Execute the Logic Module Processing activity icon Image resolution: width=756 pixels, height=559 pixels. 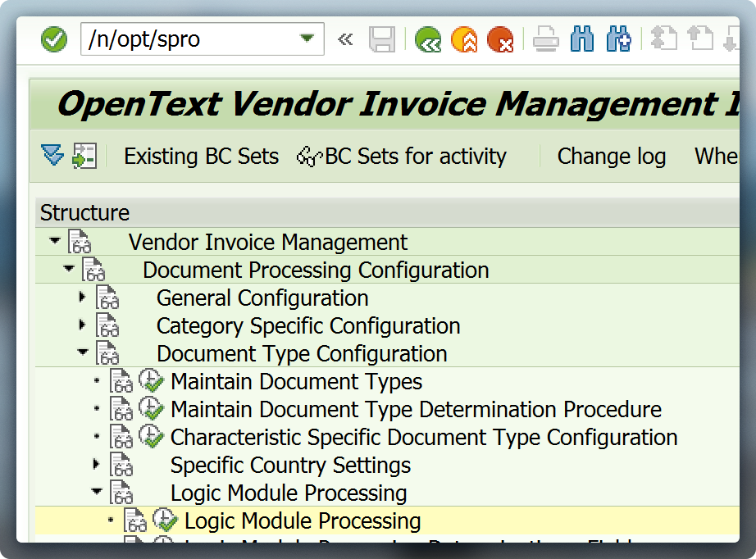[x=166, y=520]
